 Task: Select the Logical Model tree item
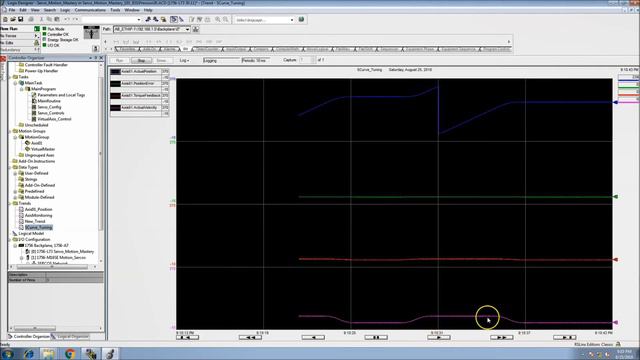point(31,233)
